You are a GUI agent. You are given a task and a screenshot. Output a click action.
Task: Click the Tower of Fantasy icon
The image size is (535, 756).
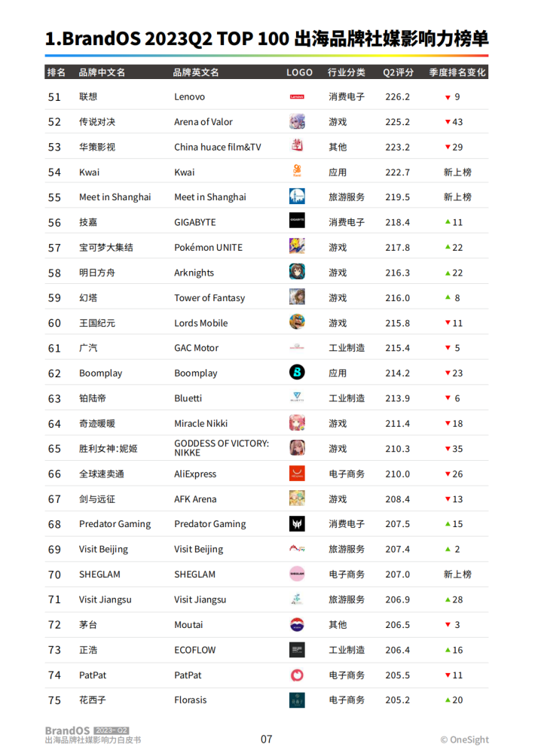(x=297, y=297)
